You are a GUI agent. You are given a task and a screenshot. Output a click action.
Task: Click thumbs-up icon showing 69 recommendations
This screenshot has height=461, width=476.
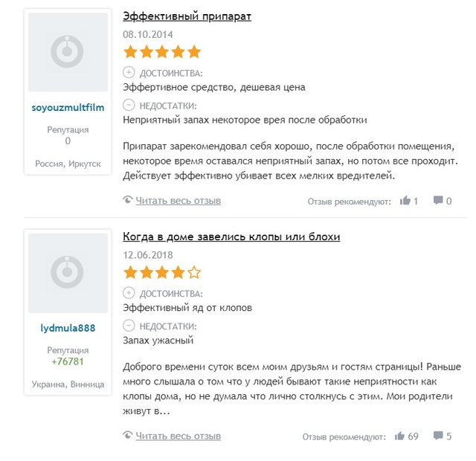399,436
